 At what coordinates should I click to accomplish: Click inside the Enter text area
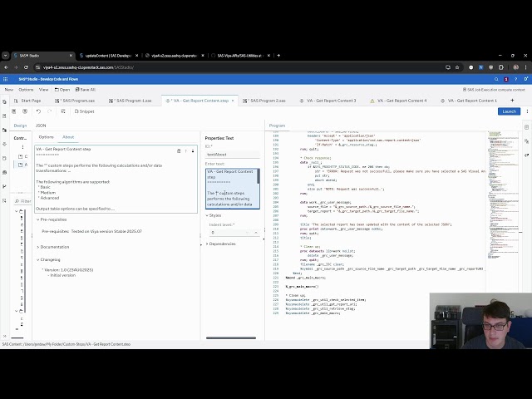coord(231,189)
